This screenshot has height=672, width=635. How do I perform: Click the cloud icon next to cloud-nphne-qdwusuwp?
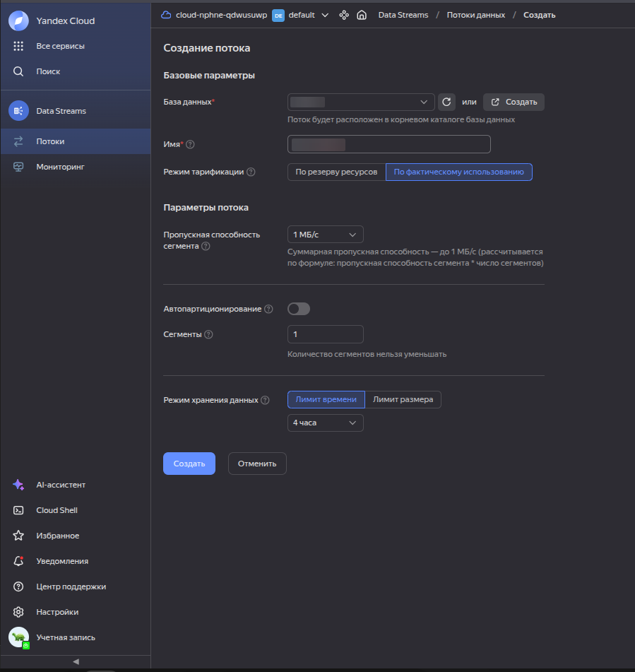point(166,15)
